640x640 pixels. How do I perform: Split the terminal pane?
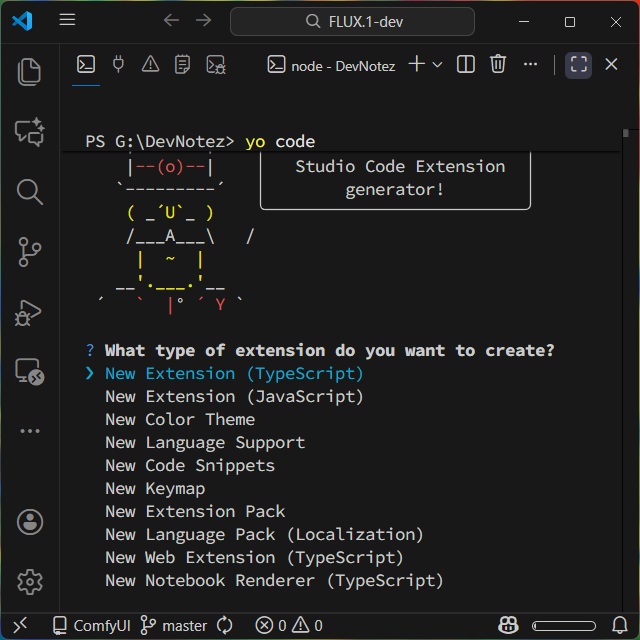coord(466,65)
